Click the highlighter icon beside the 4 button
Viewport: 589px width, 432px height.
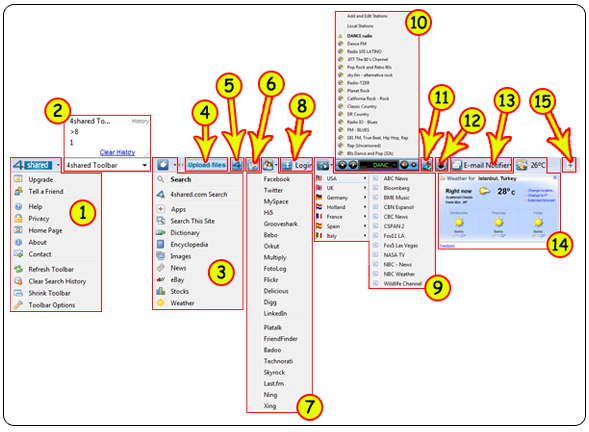coord(253,165)
